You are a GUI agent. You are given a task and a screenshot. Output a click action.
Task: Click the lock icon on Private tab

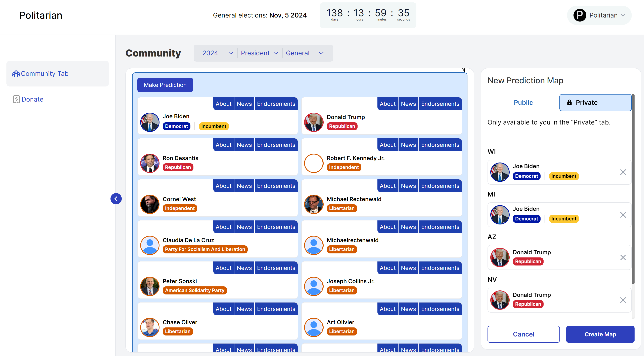[x=569, y=103]
